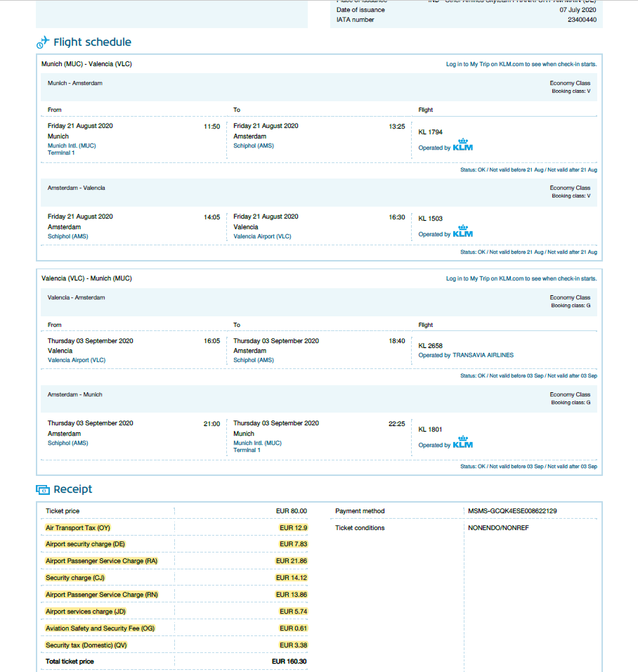Click the date of issuance '07 July 2020'
The width and height of the screenshot is (638, 672).
click(x=578, y=10)
